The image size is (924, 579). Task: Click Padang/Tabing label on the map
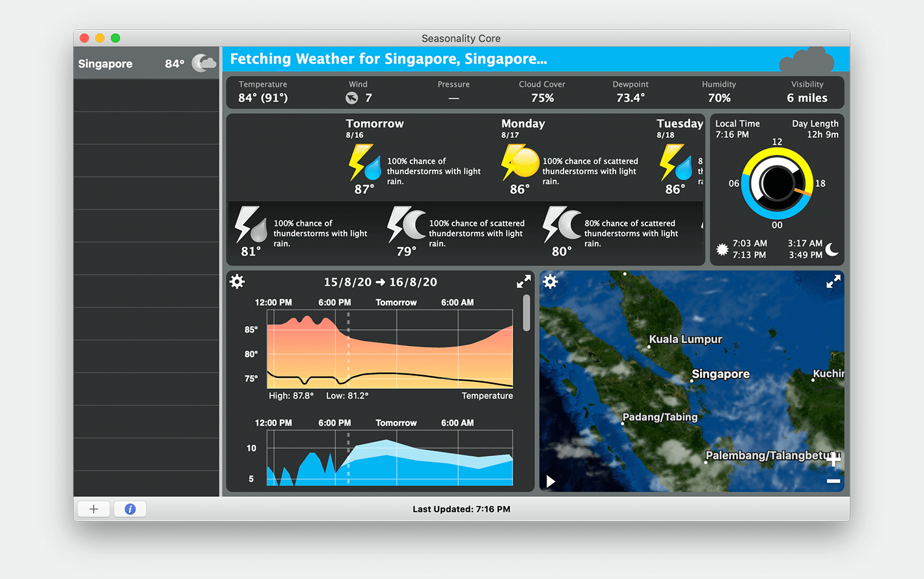point(660,418)
